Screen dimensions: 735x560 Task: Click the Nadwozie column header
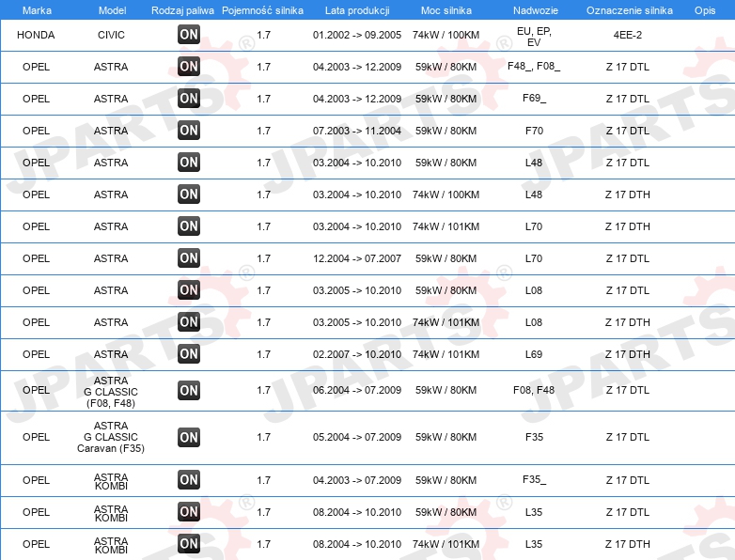536,10
